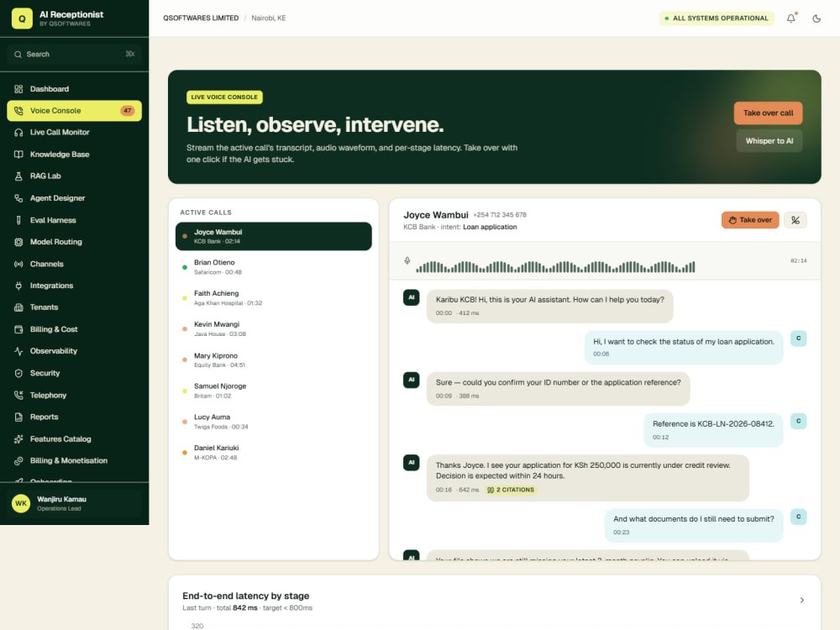Select Joyce Wambui active call

(x=274, y=236)
